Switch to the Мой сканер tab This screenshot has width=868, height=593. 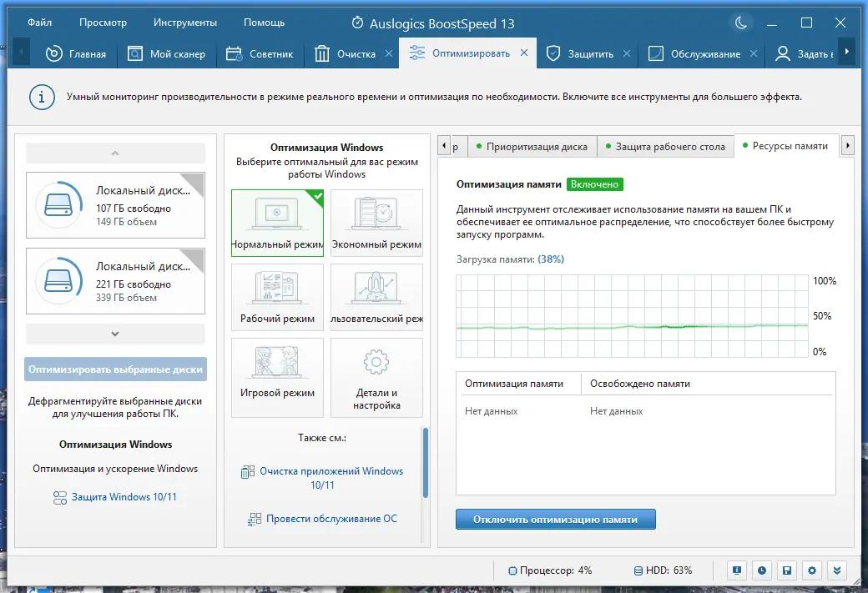click(x=167, y=53)
